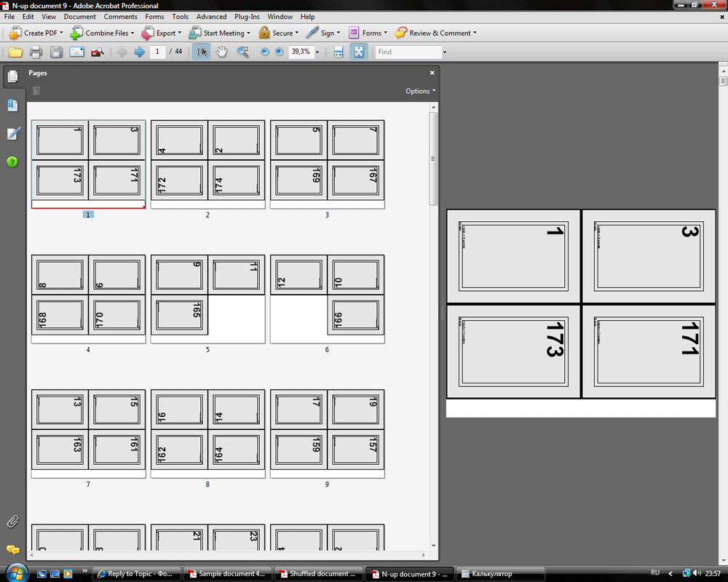Toggle the Fit Page view

pyautogui.click(x=358, y=52)
